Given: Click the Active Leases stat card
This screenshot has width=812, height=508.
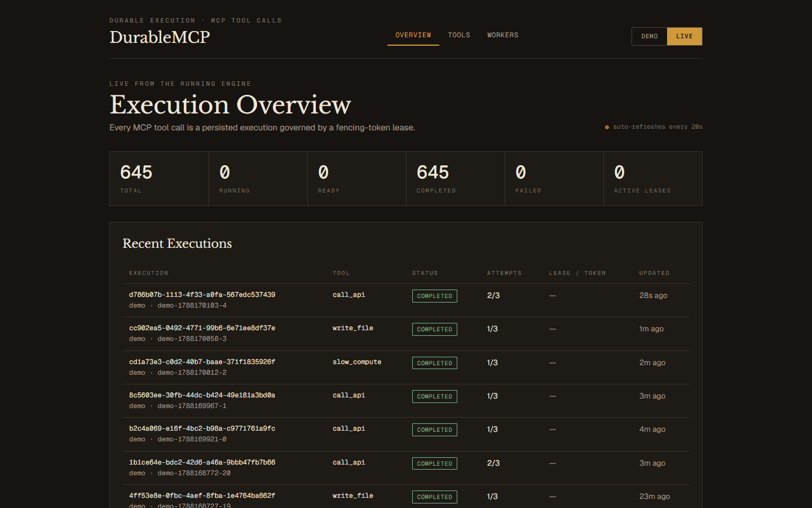Looking at the screenshot, I should tap(653, 178).
